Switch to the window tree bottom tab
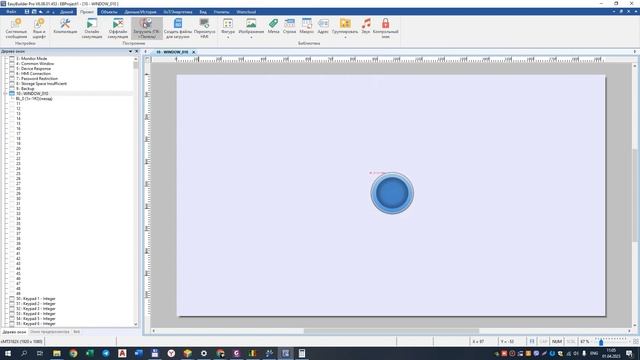Image resolution: width=640 pixels, height=360 pixels. click(x=14, y=332)
